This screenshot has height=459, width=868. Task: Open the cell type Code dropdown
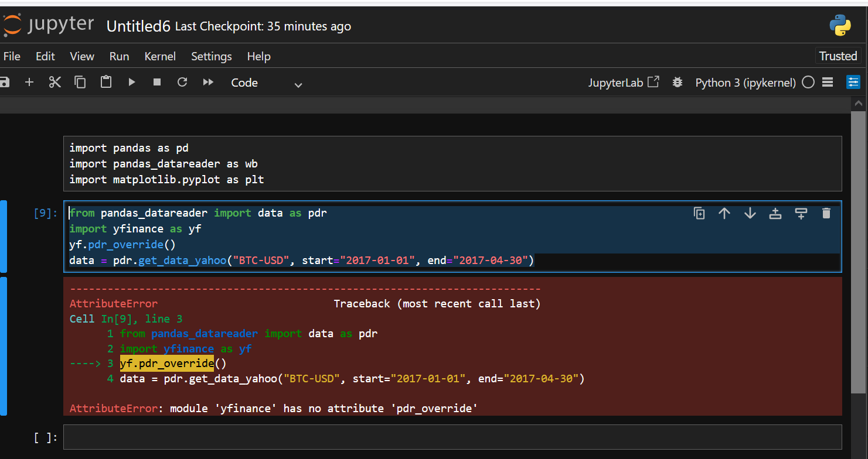pos(267,83)
